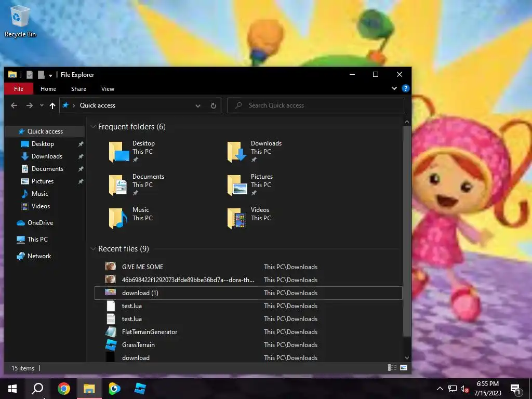
Task: Select the FlatTerrainGenerator file
Action: [x=248, y=332]
